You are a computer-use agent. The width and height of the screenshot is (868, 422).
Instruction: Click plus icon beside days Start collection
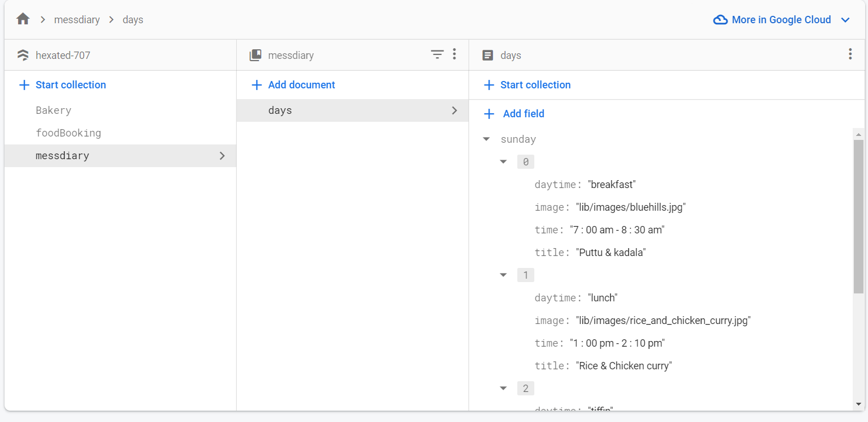pos(489,85)
